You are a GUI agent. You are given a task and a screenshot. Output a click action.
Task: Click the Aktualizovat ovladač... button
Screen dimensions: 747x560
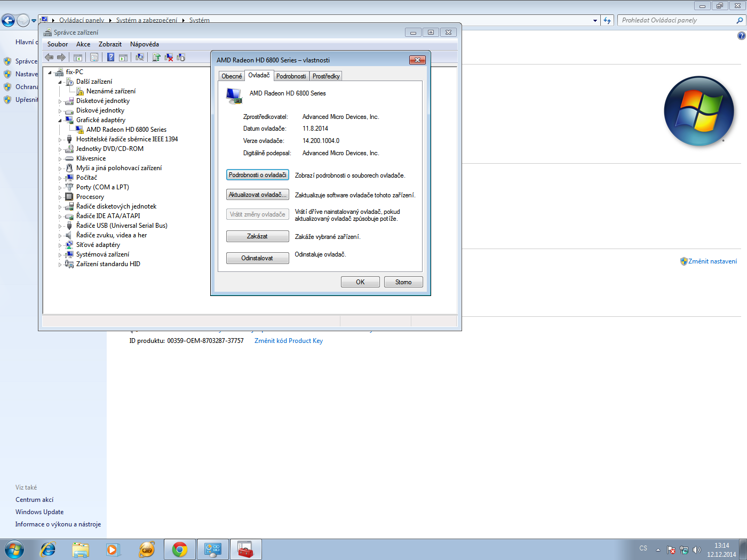coord(258,195)
